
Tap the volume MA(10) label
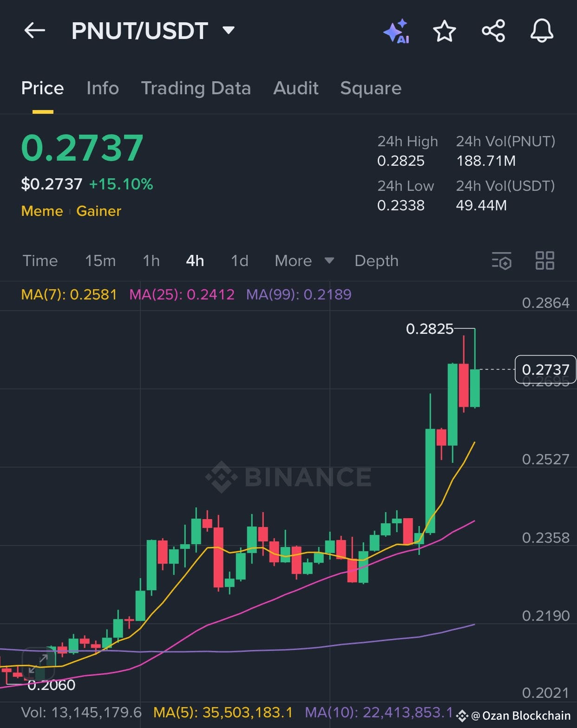click(x=379, y=712)
